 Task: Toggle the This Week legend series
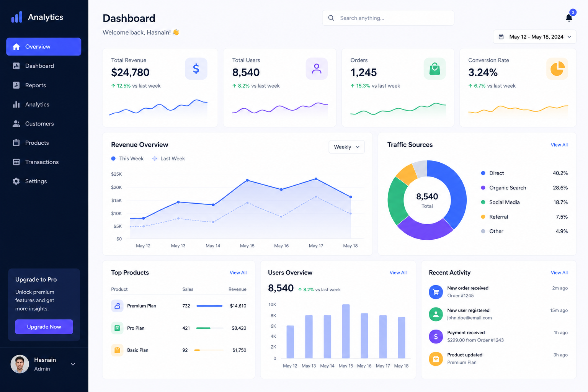pos(127,158)
